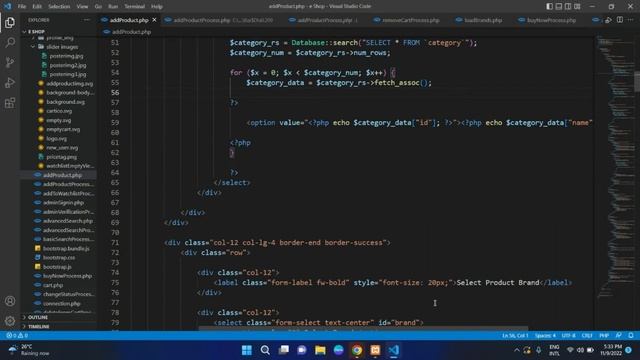640x360 pixels.
Task: Open posterimg2.jpg in the explorer
Action: pyautogui.click(x=68, y=65)
